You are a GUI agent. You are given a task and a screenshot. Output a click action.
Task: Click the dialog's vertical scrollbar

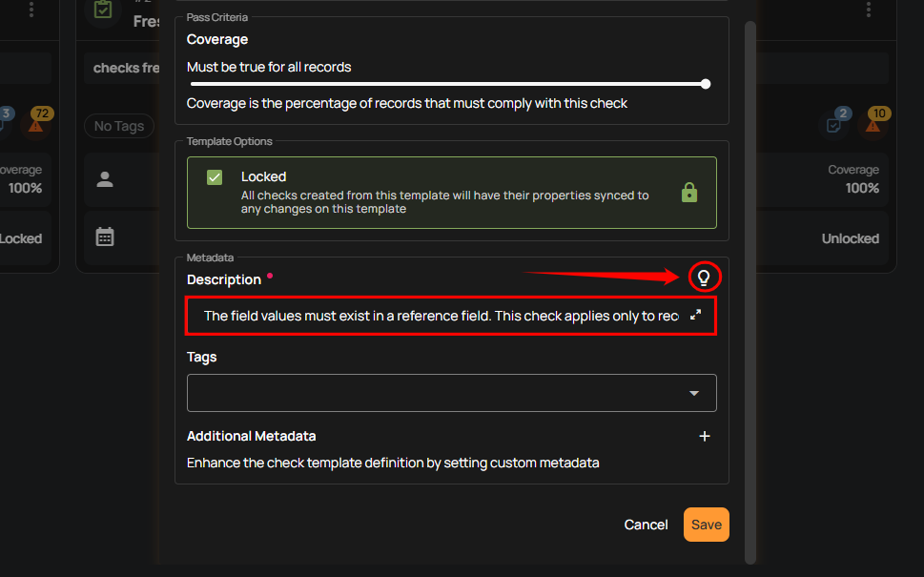(x=750, y=286)
